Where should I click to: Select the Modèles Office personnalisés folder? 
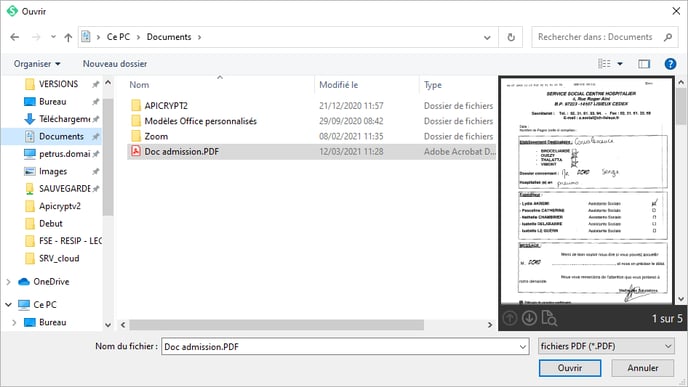pos(201,121)
